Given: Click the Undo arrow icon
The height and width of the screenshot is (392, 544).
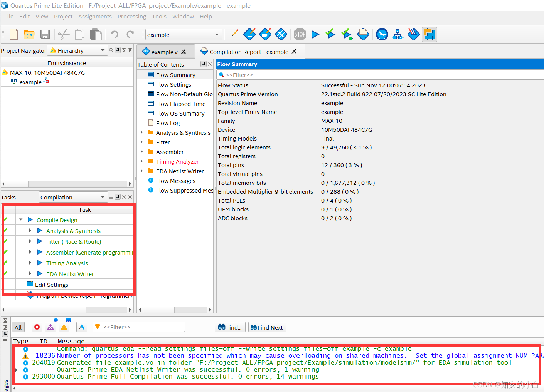Looking at the screenshot, I should point(115,34).
